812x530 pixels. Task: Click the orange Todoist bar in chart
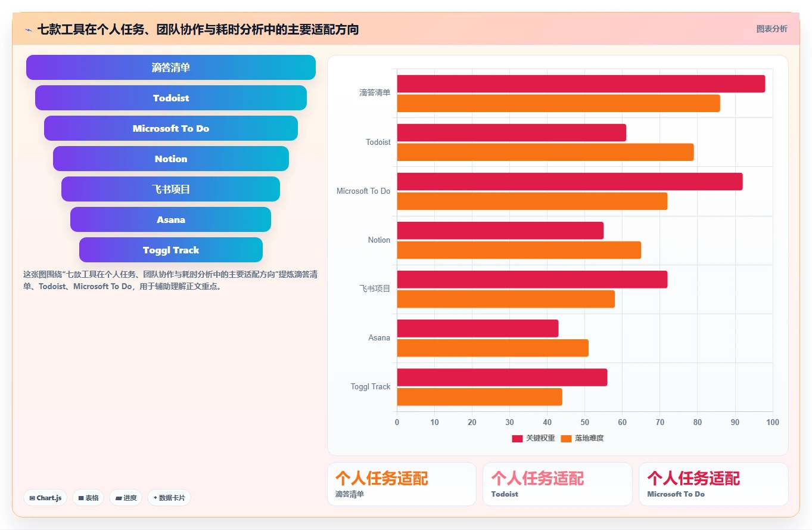pos(545,152)
